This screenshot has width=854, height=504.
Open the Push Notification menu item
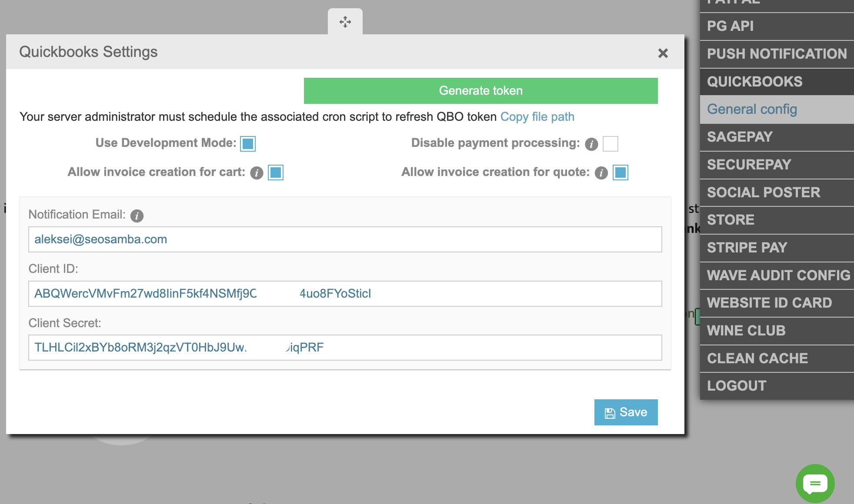777,54
